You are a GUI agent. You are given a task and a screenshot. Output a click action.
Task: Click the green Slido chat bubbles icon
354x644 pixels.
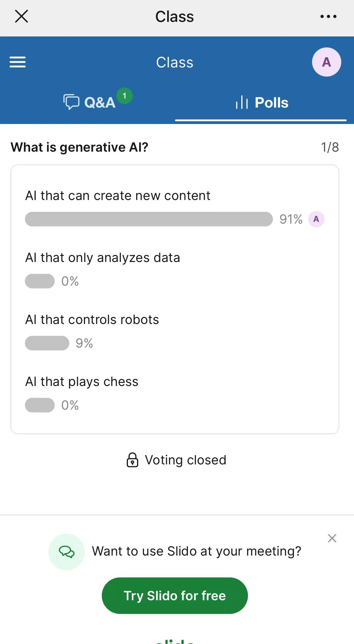point(67,552)
